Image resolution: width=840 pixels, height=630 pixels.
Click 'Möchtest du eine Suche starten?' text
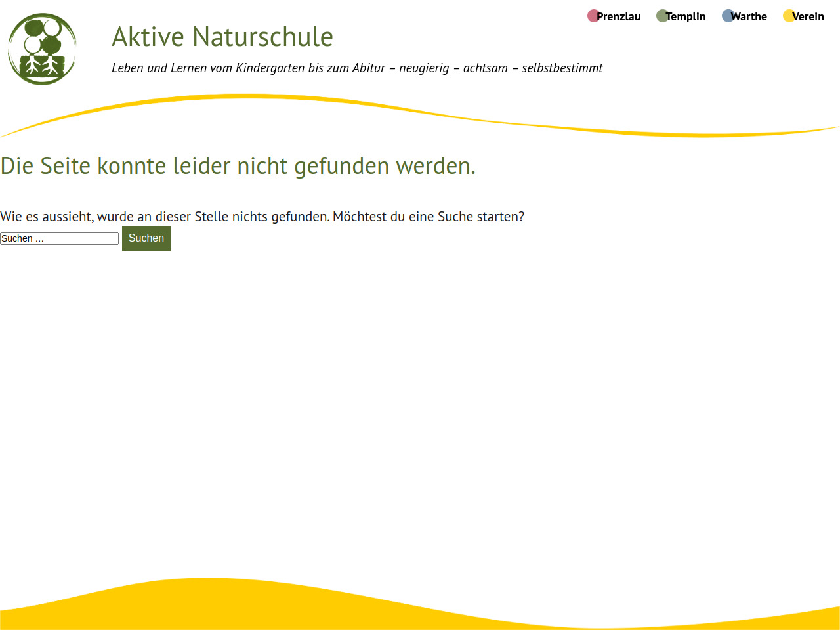click(x=428, y=217)
